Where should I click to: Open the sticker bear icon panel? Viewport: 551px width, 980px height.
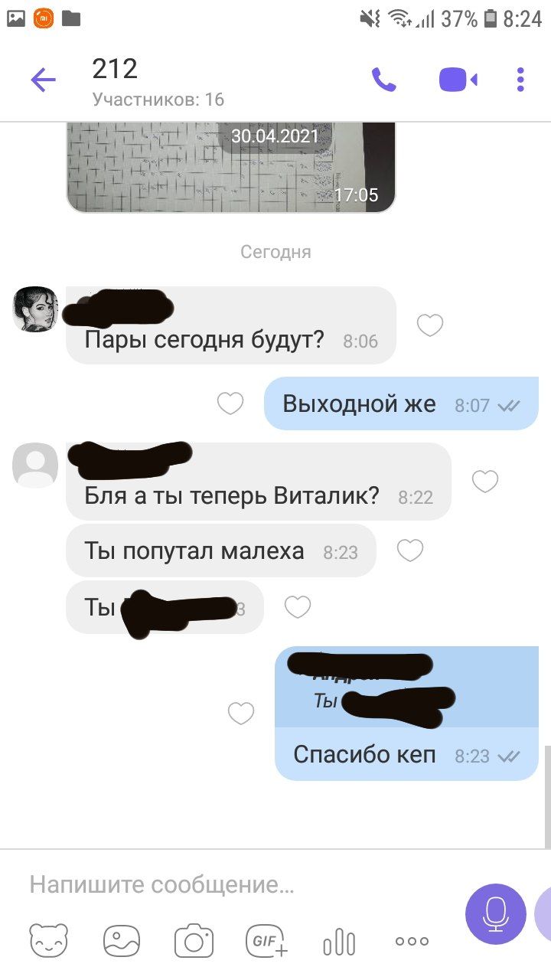(49, 940)
